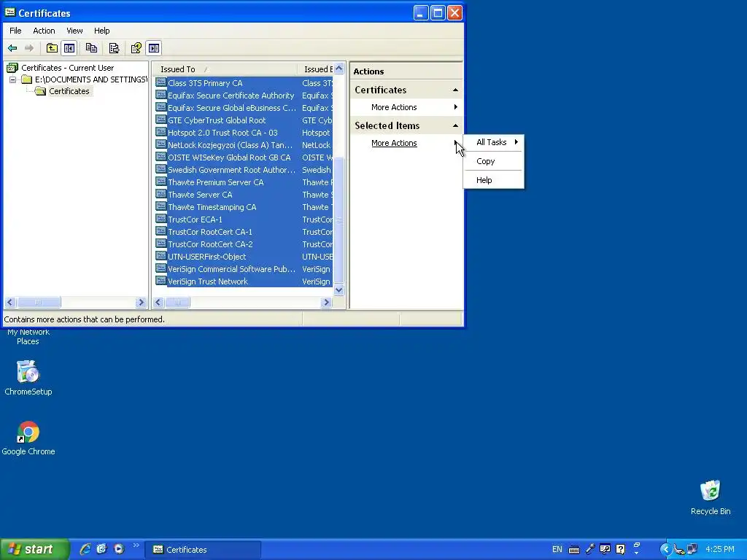This screenshot has height=560, width=747.
Task: Click Safely Remove Hardware tray icon
Action: pos(679,550)
